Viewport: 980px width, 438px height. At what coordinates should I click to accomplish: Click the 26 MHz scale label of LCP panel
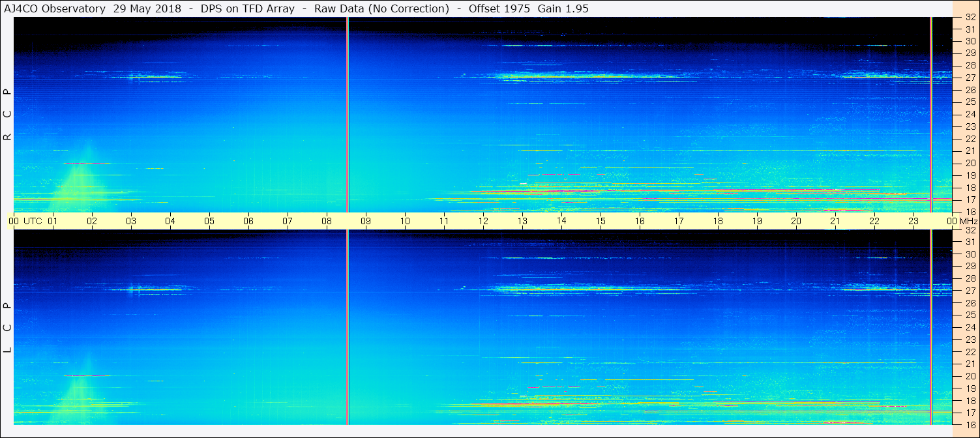pyautogui.click(x=970, y=303)
